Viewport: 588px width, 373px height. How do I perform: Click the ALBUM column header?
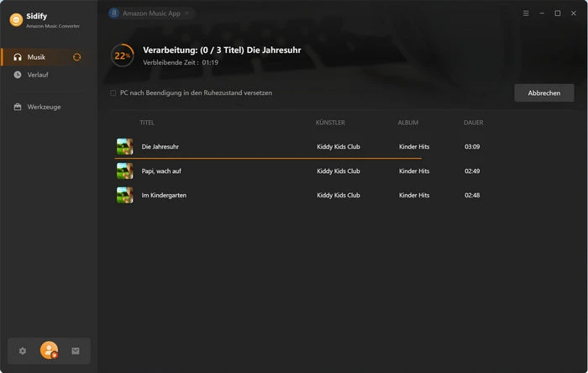coord(408,123)
